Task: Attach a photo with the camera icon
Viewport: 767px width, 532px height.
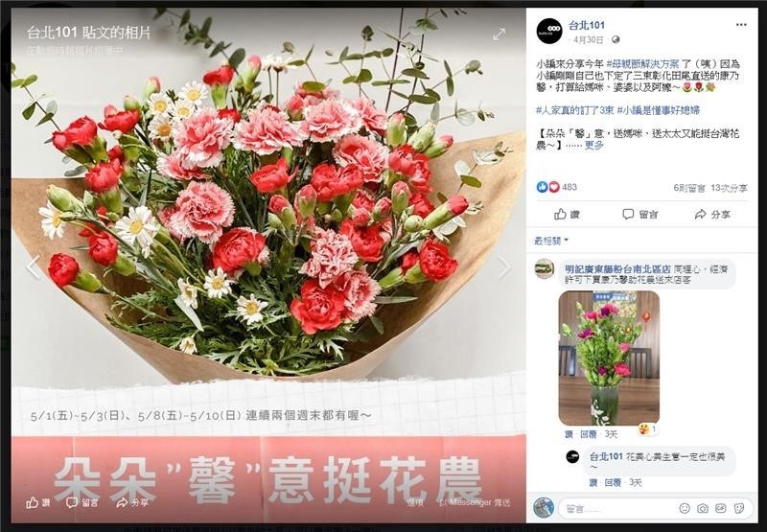Action: click(x=703, y=509)
